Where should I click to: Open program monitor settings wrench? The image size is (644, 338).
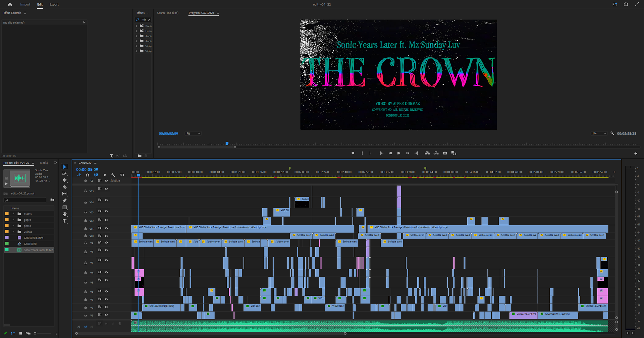tap(612, 133)
